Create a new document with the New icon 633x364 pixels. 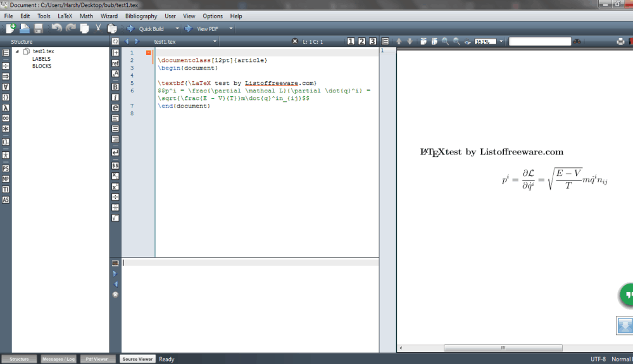(x=11, y=28)
